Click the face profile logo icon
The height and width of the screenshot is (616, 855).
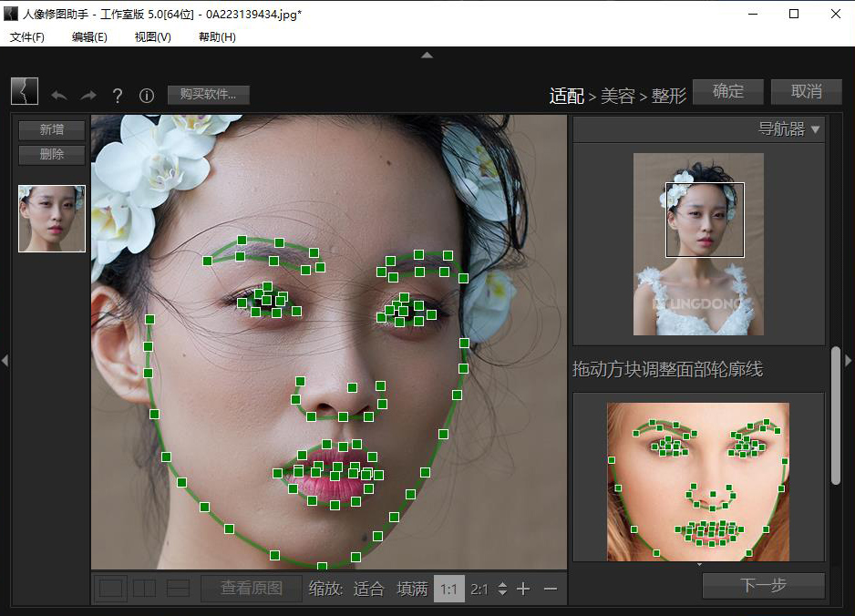pyautogui.click(x=25, y=91)
